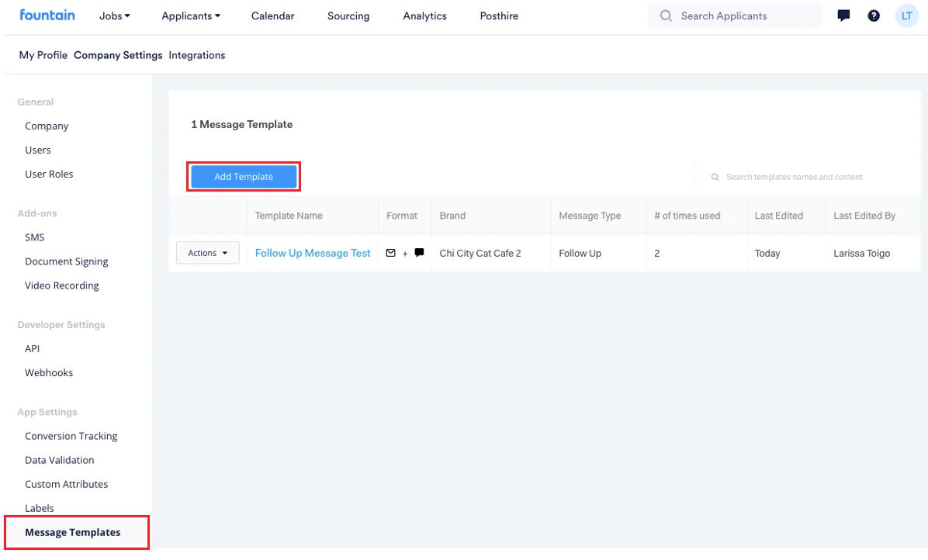Open Company settings in the sidebar

[x=47, y=126]
